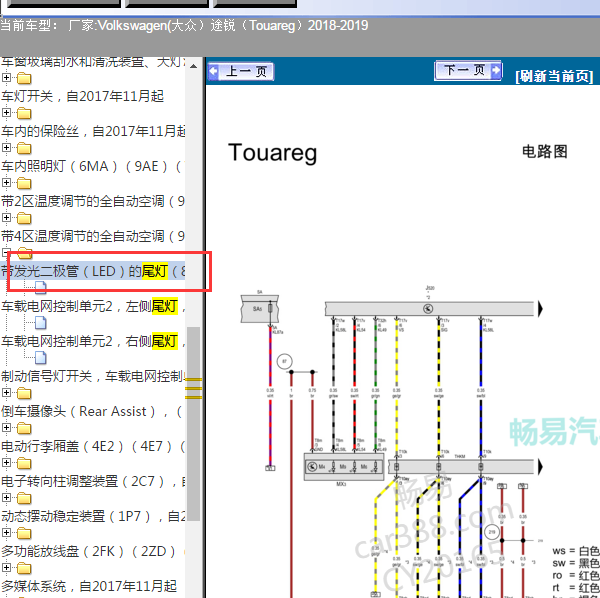
Task: Select 车内照明灯（6MA）（9AE）row
Action: 93,166
